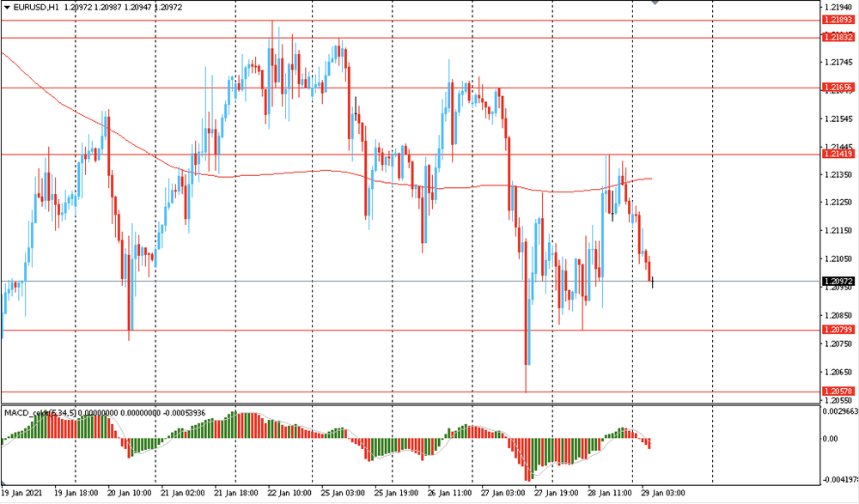Click the 19 Jan 18:00 time label
Image resolution: width=859 pixels, height=504 pixels.
click(x=76, y=493)
